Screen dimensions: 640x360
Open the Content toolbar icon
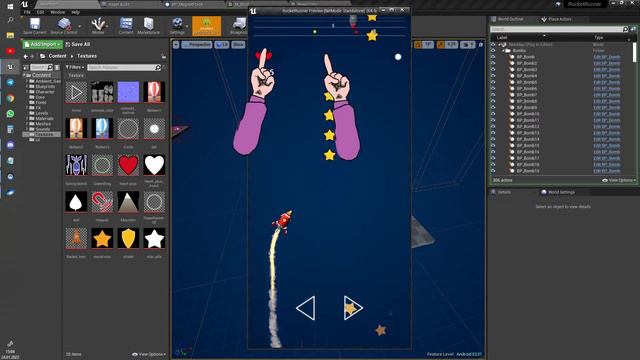pos(126,25)
